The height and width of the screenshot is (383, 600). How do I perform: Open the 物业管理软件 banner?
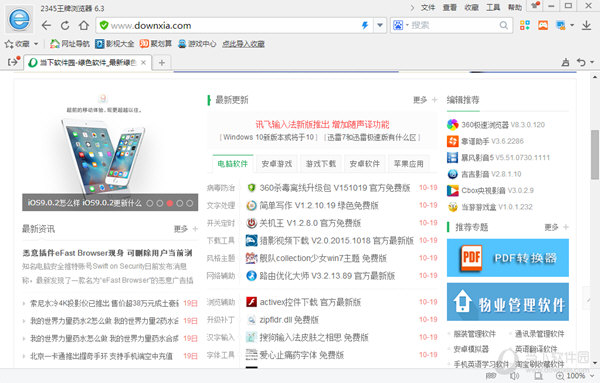[x=508, y=302]
